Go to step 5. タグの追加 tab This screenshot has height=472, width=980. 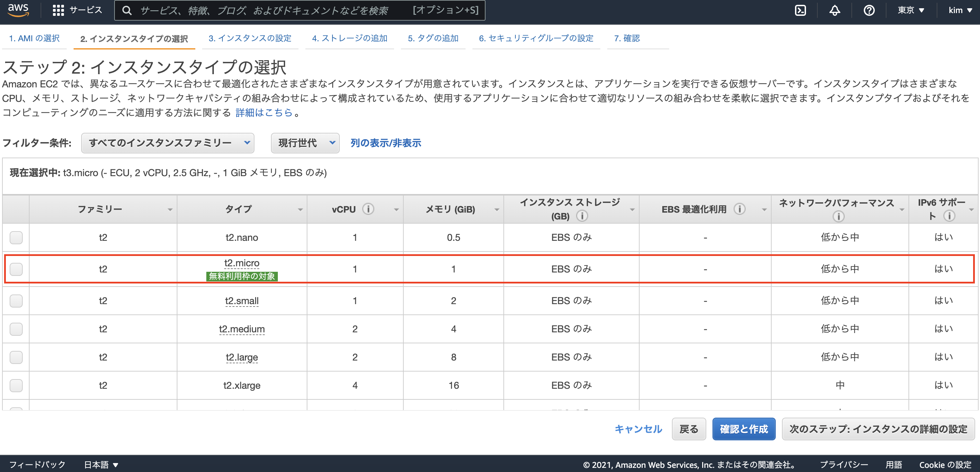pyautogui.click(x=433, y=39)
